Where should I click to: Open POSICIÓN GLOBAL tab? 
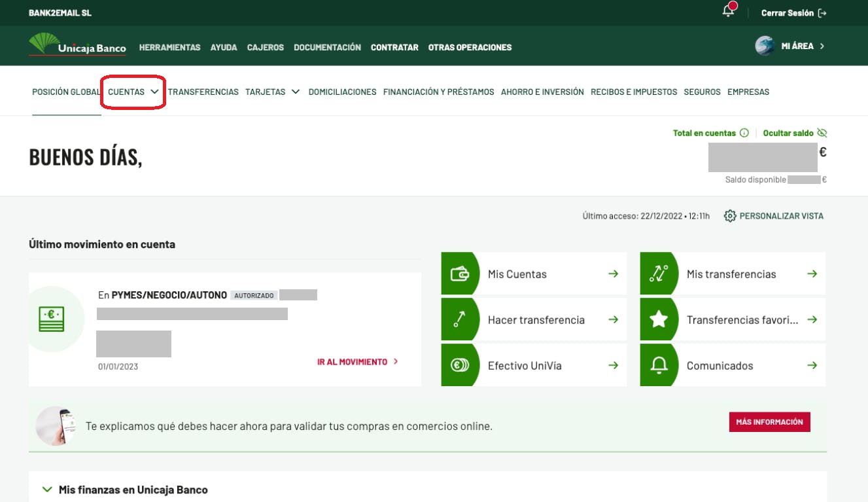66,92
